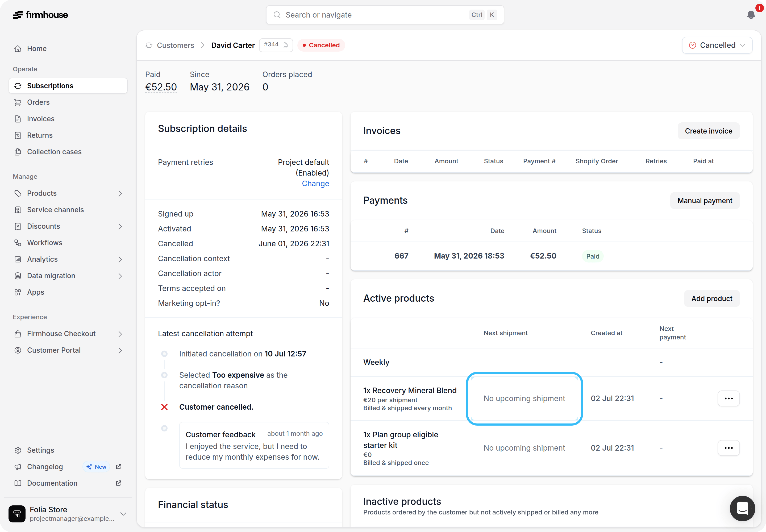766x532 pixels.
Task: Click the Apps grid icon
Action: coord(18,292)
